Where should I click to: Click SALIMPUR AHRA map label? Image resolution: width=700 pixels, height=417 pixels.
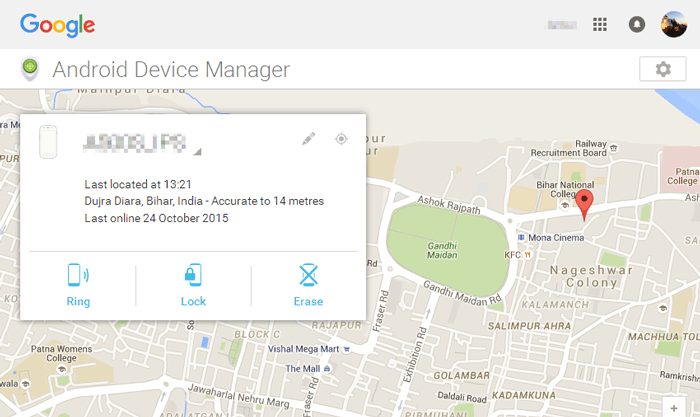[529, 326]
